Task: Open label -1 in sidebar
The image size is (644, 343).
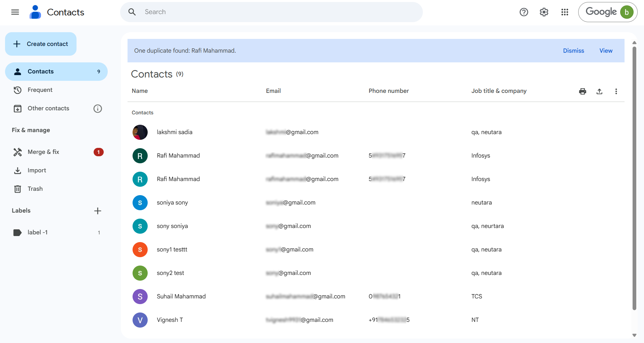Action: click(56, 232)
